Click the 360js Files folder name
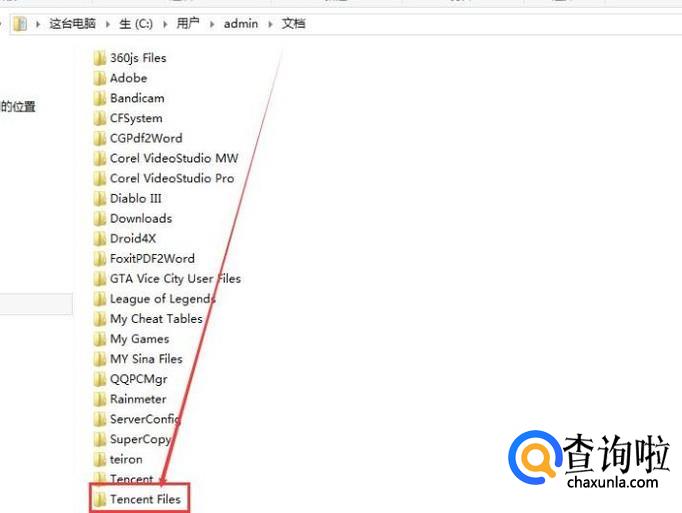This screenshot has width=682, height=513. (138, 58)
